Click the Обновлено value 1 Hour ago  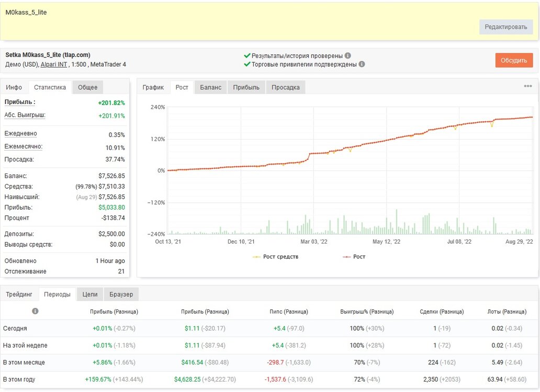click(x=110, y=261)
